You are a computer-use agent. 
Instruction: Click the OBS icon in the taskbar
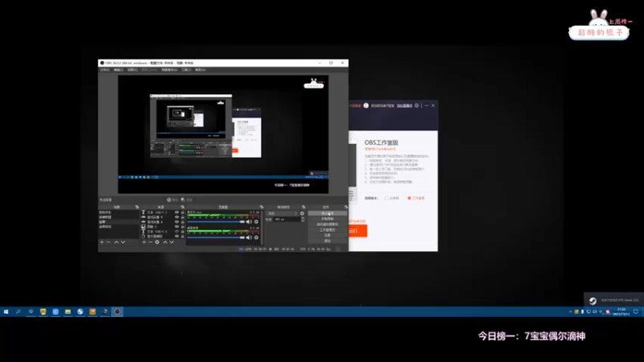tap(117, 312)
